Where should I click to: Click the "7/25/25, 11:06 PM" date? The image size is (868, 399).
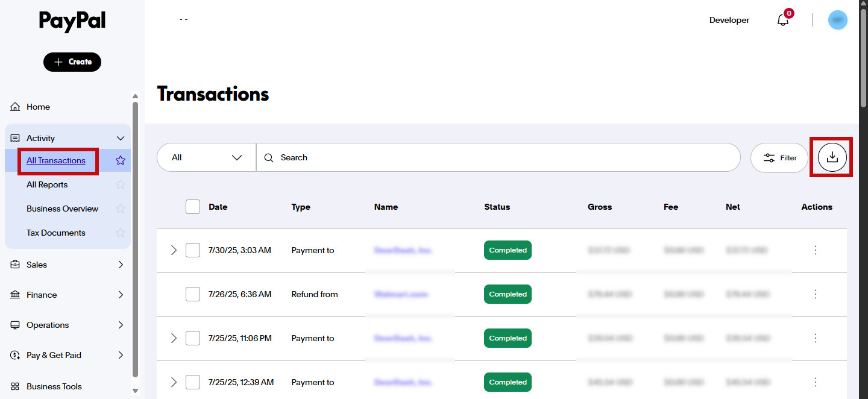pyautogui.click(x=240, y=338)
